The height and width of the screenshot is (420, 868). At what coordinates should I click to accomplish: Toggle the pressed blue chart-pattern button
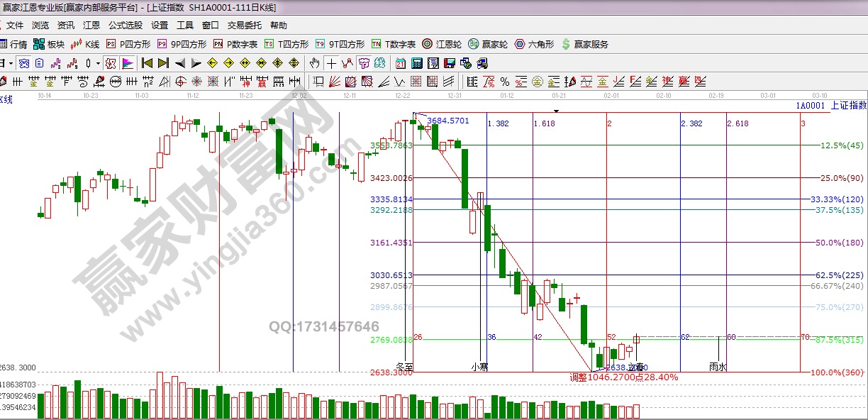(x=24, y=63)
